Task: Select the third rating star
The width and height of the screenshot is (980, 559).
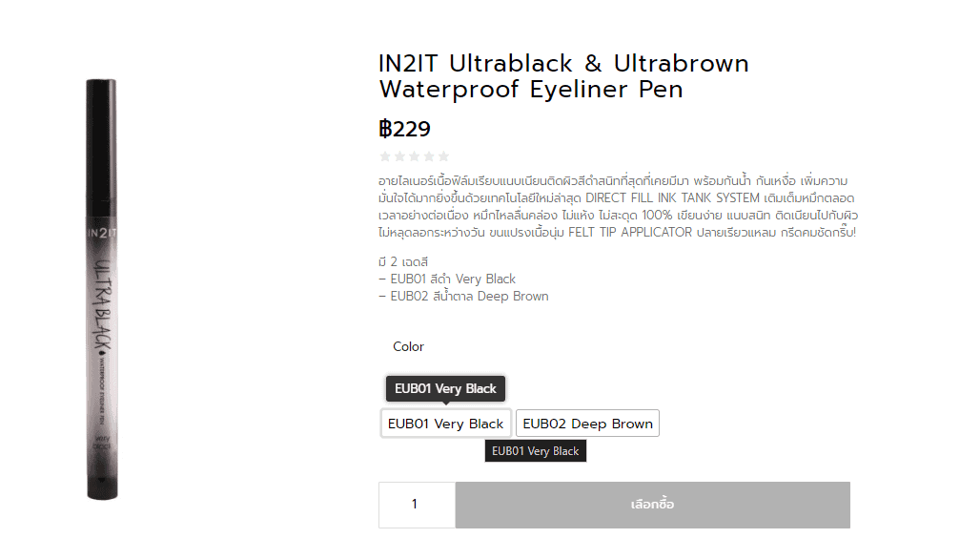Action: click(414, 156)
